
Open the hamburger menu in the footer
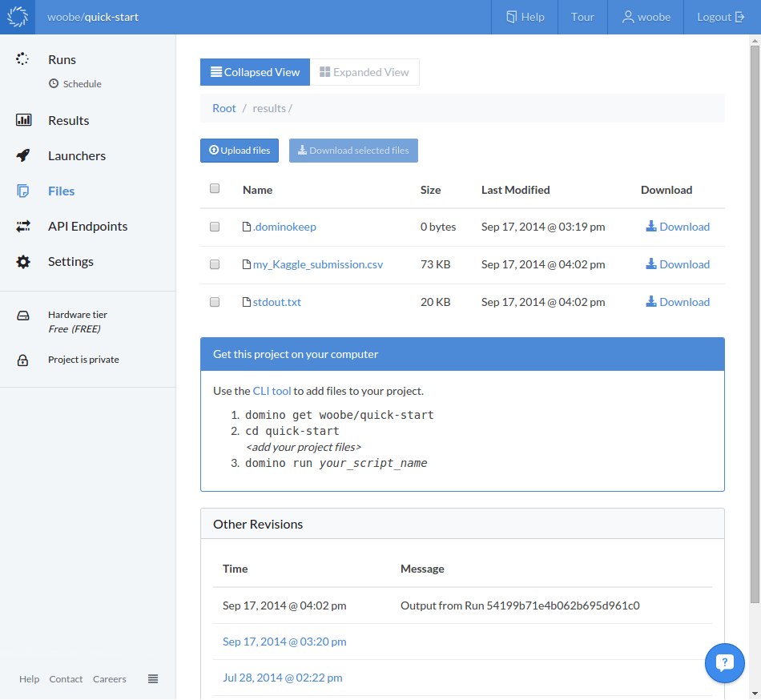pyautogui.click(x=152, y=678)
